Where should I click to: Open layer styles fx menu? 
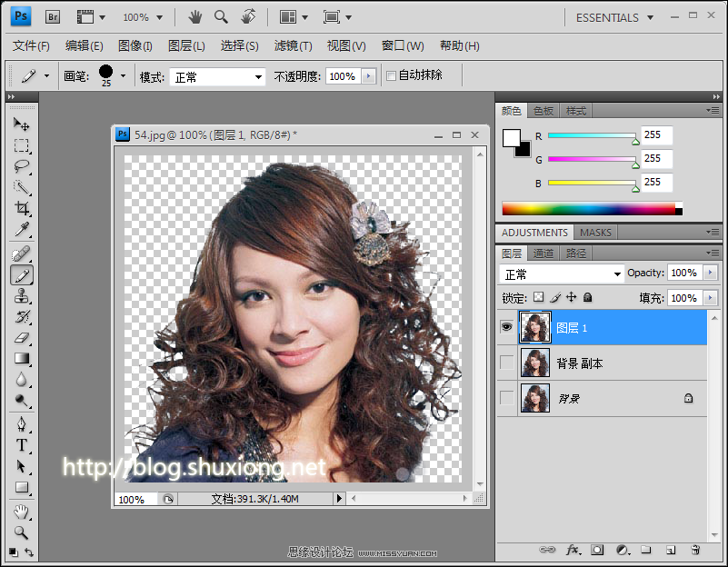(x=573, y=550)
